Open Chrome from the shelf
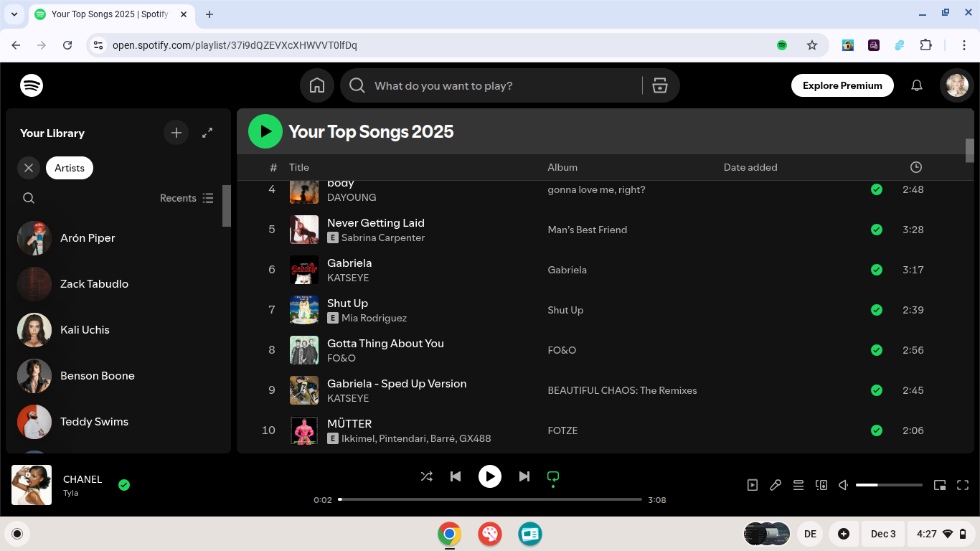This screenshot has height=551, width=980. (450, 534)
